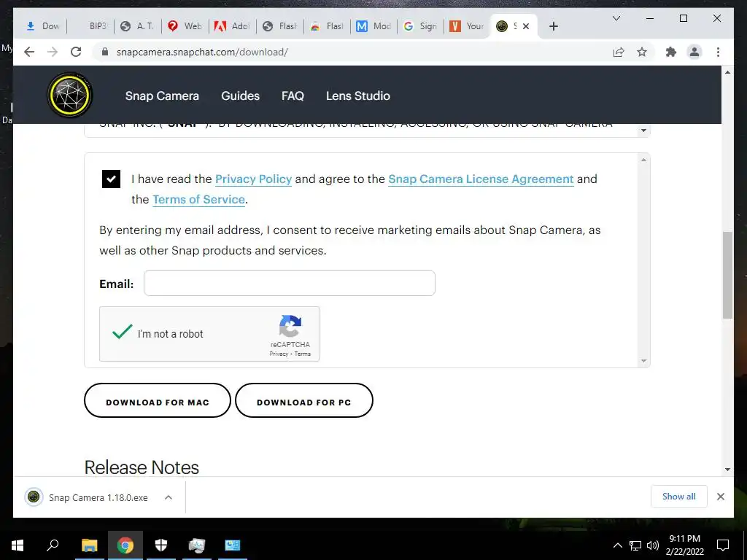
Task: Open the Snap Camera License Agreement link
Action: pos(481,179)
